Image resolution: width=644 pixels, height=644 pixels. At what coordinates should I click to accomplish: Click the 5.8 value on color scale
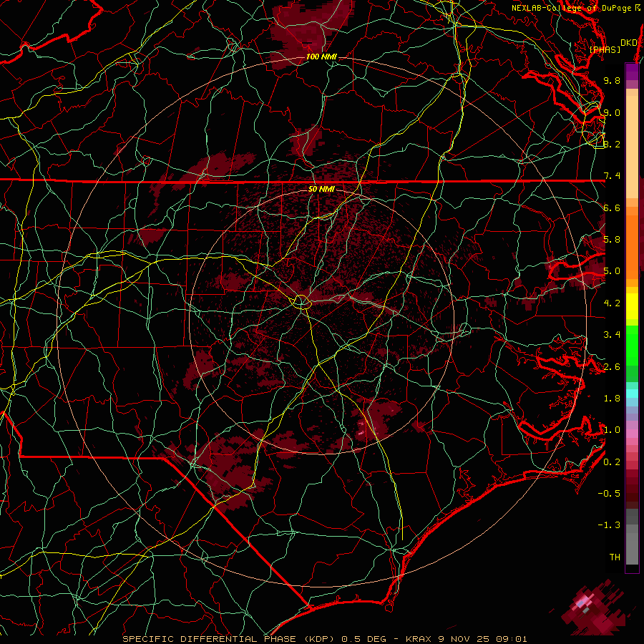[x=612, y=240]
